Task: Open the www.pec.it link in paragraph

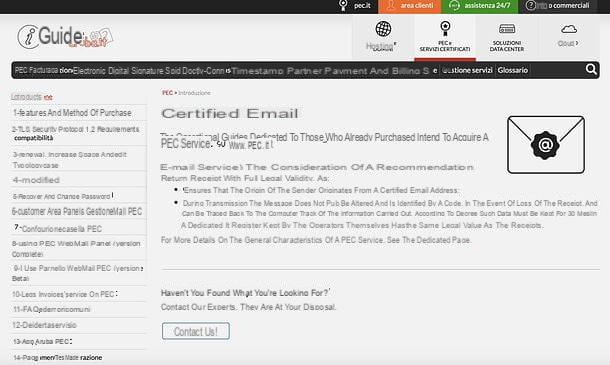Action: (x=251, y=145)
